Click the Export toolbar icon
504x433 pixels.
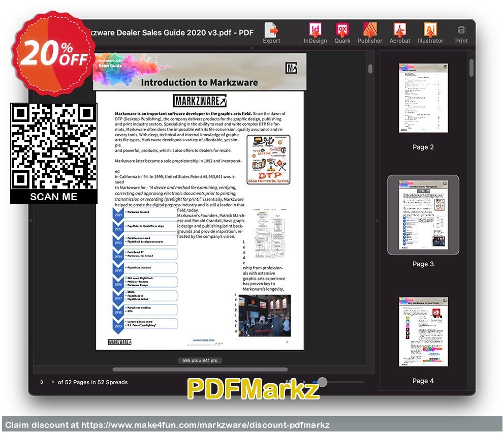[x=272, y=33]
